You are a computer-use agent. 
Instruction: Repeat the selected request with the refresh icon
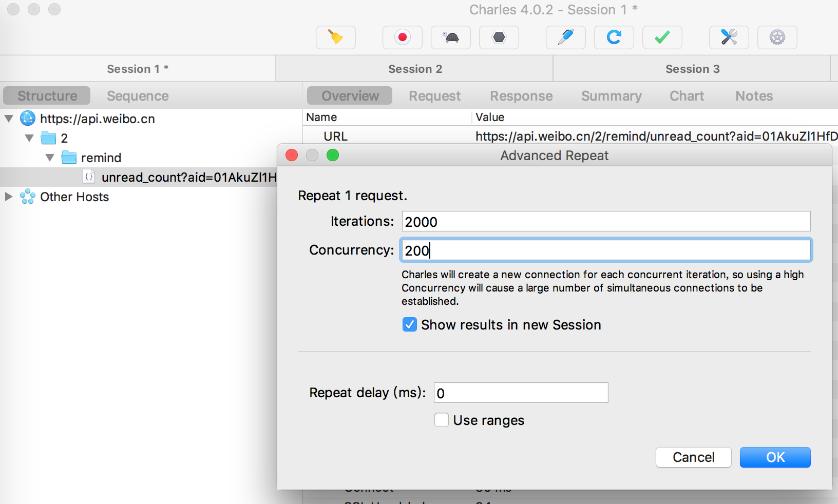(x=614, y=37)
